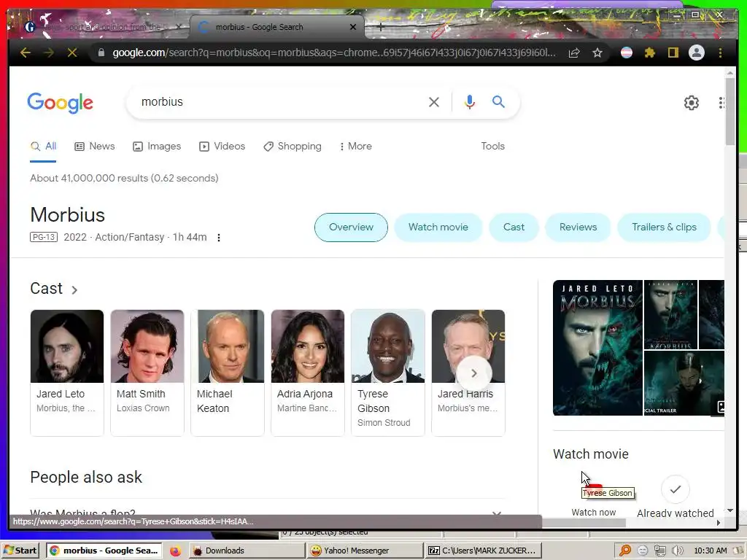Click the flag-striped extension icon
Image resolution: width=747 pixels, height=560 pixels.
click(x=627, y=52)
